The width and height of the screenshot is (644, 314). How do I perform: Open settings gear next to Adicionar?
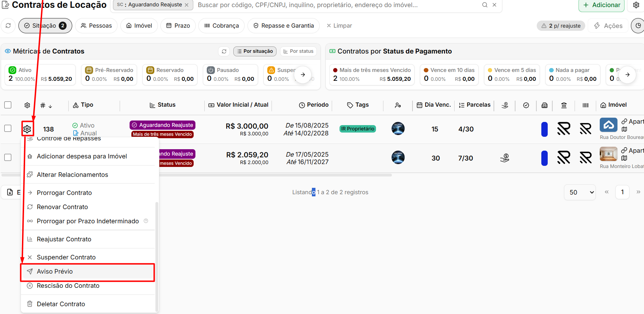[636, 5]
